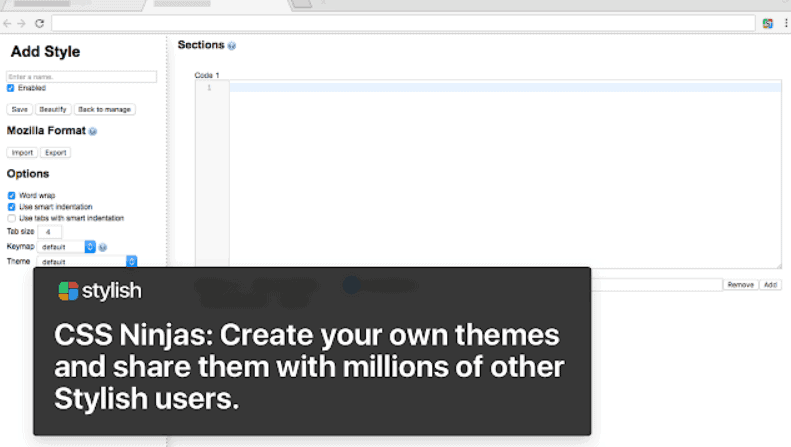The image size is (791, 447).
Task: Click the Beautify button
Action: pyautogui.click(x=53, y=109)
